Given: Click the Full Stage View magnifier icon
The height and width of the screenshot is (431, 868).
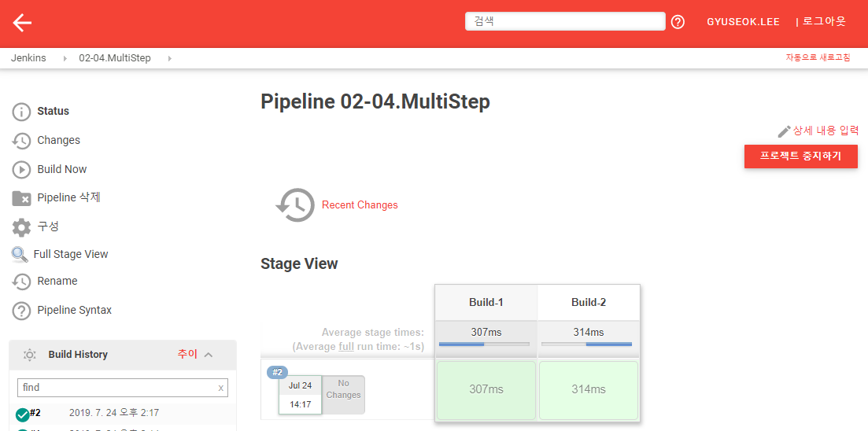Looking at the screenshot, I should click(20, 255).
